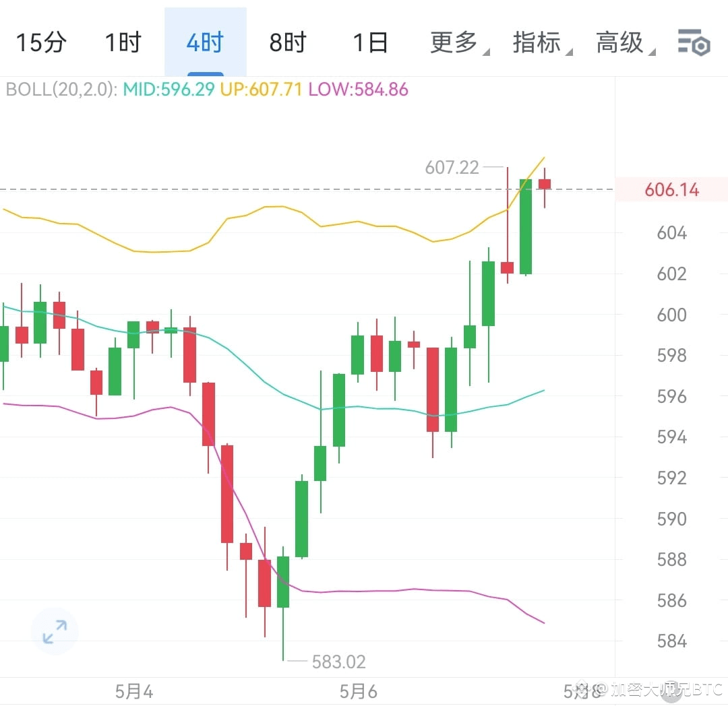
Task: Click the red 606.14 current price tag
Action: (x=671, y=190)
